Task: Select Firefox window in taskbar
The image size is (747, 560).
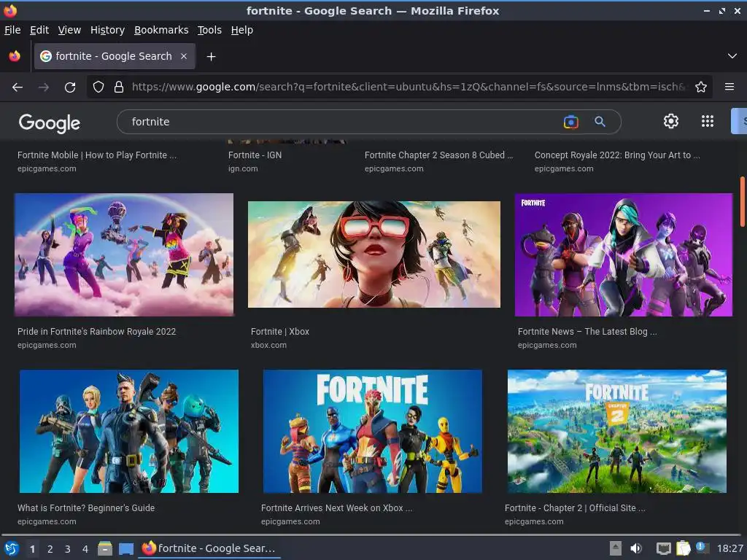Action: coord(209,548)
